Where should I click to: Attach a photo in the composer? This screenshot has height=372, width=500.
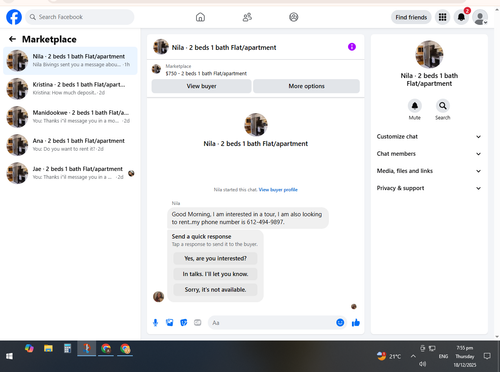click(x=170, y=323)
